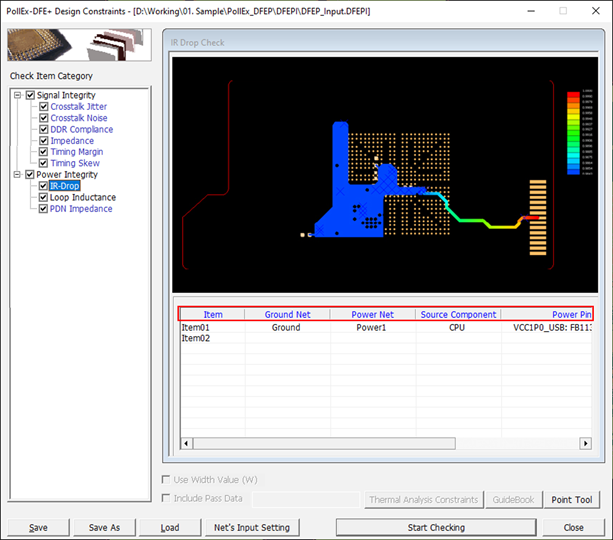Image resolution: width=613 pixels, height=540 pixels.
Task: Toggle the DDR Compliance checkbox
Action: (x=43, y=130)
